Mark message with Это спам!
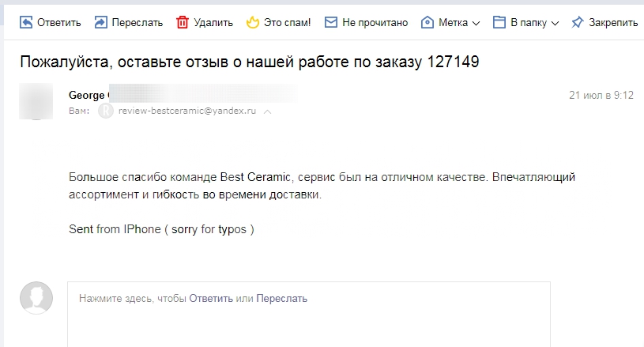 pyautogui.click(x=287, y=23)
